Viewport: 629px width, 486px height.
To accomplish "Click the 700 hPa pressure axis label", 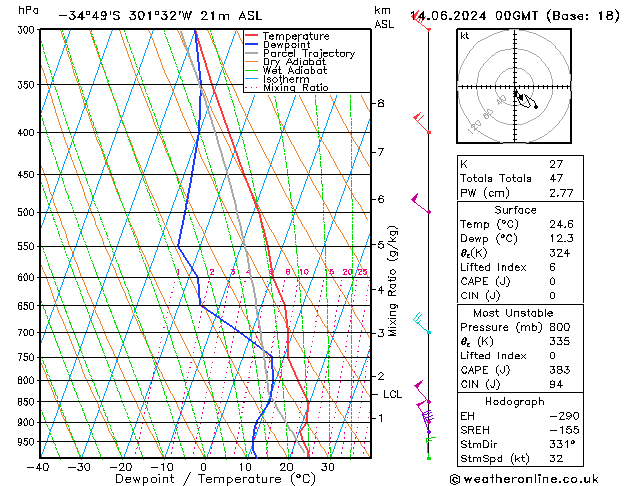I will pyautogui.click(x=26, y=332).
